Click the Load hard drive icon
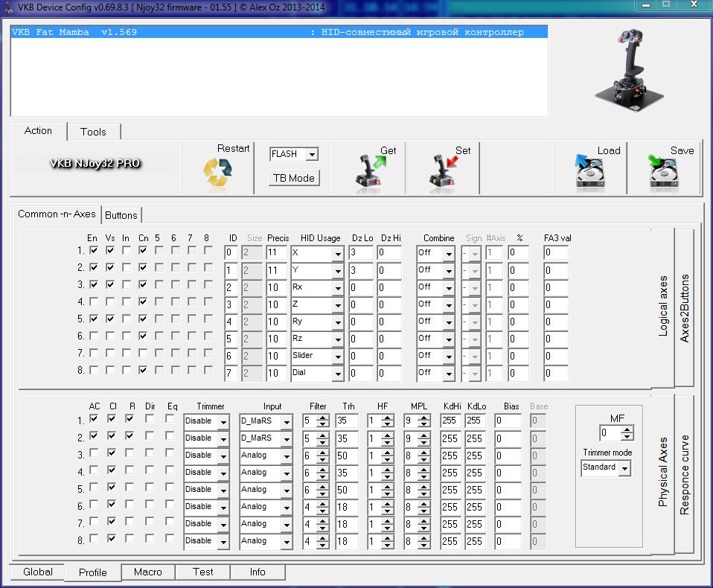Screen dimensions: 713x588 tap(590, 171)
